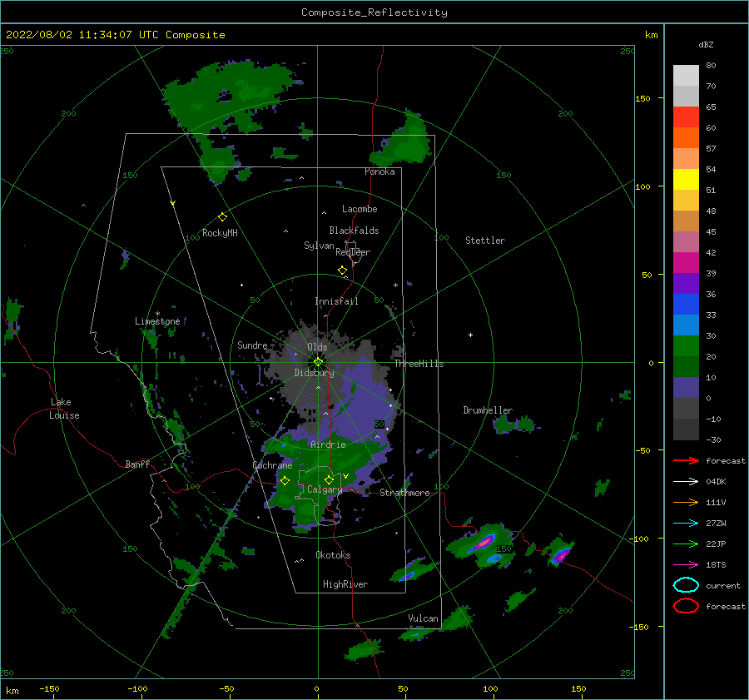
Task: Click the cyan 'current' ellipse legend icon
Action: coord(686,585)
